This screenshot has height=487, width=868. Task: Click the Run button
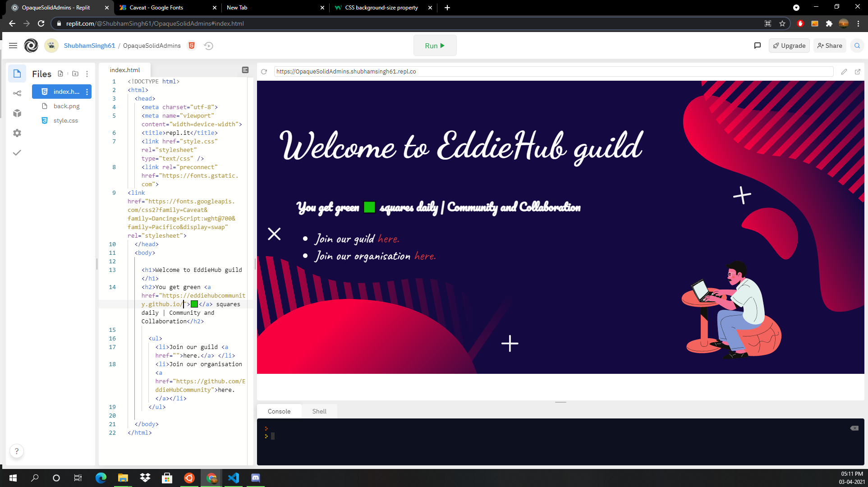(434, 45)
